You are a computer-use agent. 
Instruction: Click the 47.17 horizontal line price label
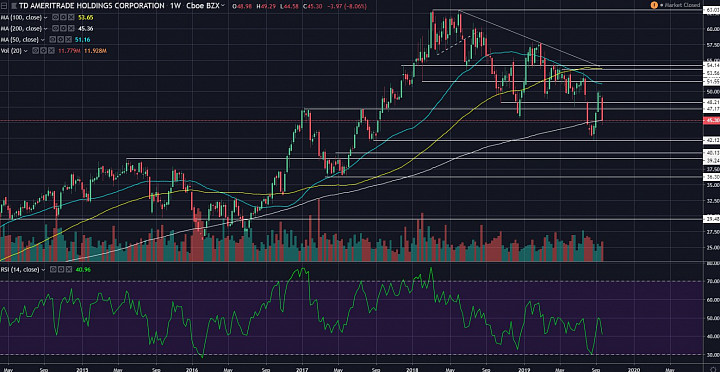pyautogui.click(x=711, y=109)
